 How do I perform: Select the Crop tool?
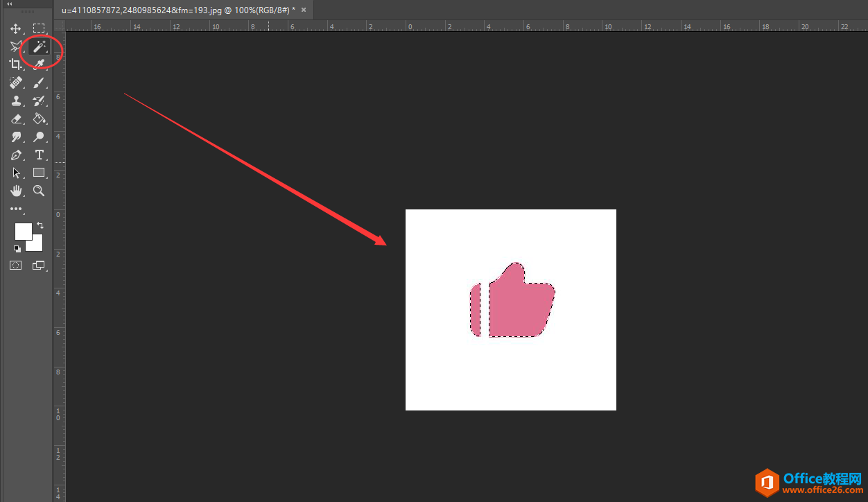pos(16,64)
